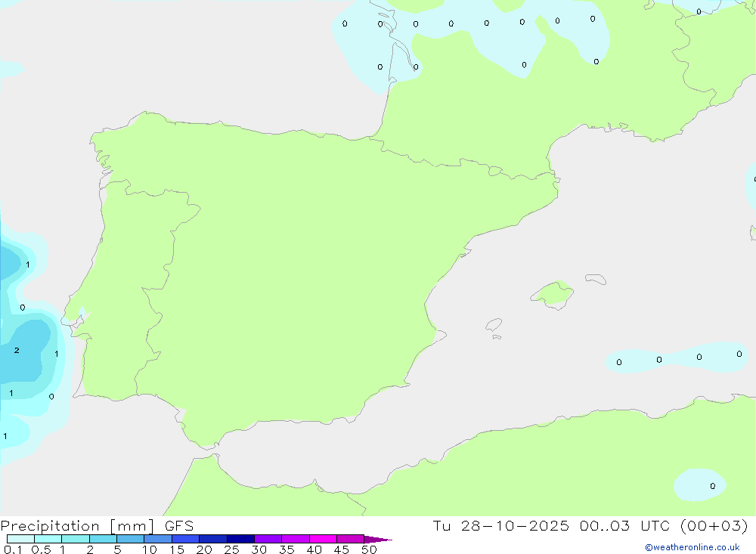Click the Mallorca island on the map

[x=553, y=294]
